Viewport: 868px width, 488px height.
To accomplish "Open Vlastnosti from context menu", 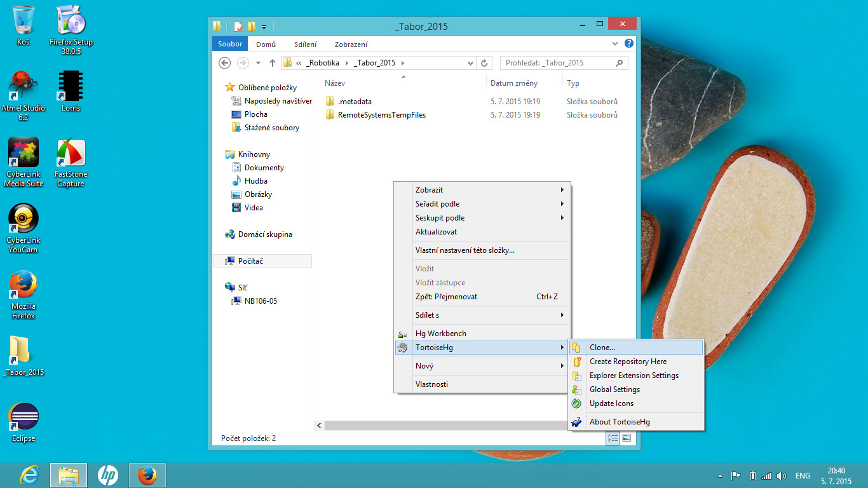I will (431, 384).
